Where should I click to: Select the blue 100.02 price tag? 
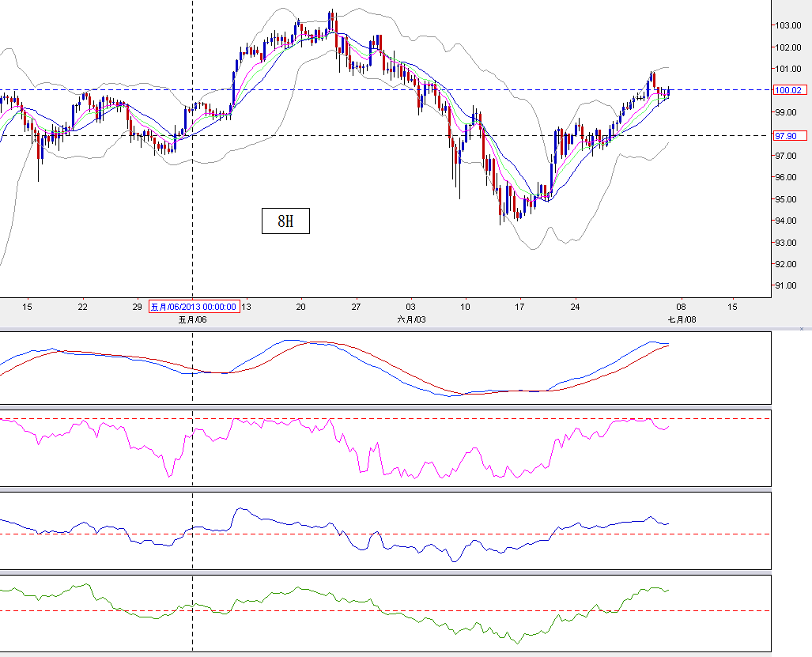coord(790,90)
